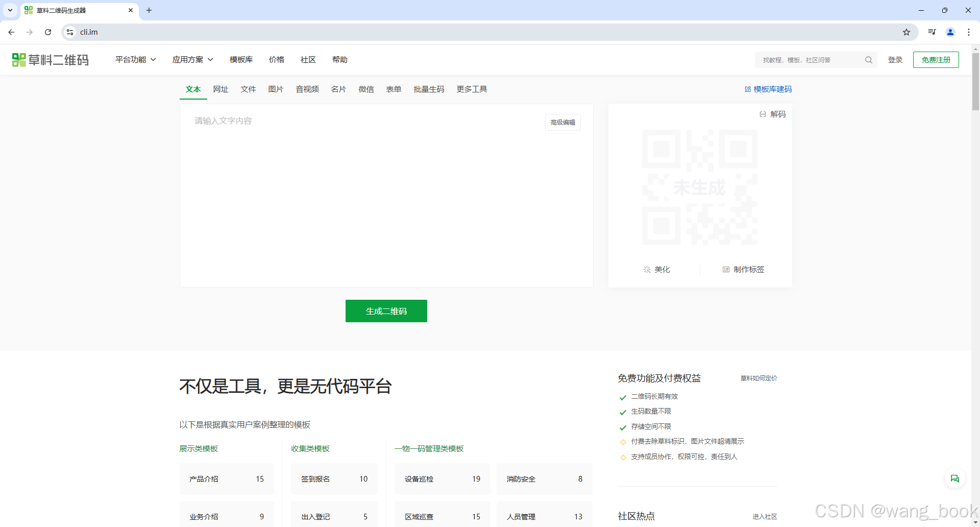Select the 文本 tab
This screenshot has height=527, width=980.
193,89
